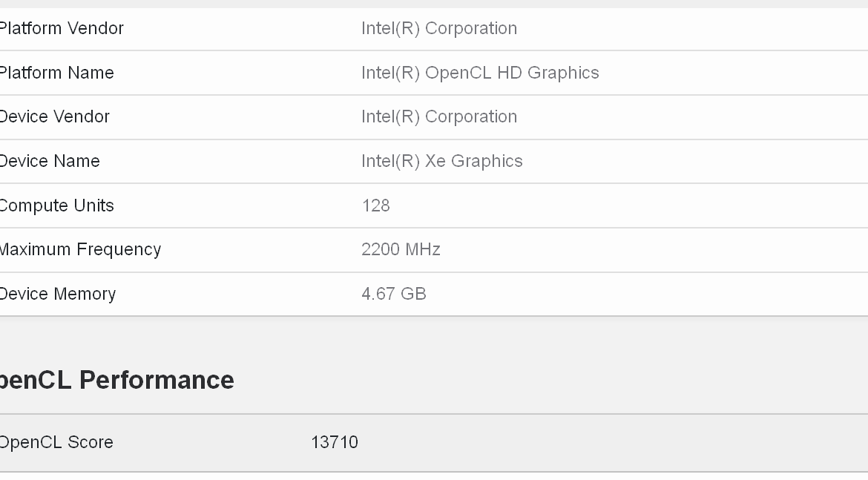The image size is (868, 480).
Task: Select the Intel(R) OpenCL HD Graphics text
Action: coord(479,73)
